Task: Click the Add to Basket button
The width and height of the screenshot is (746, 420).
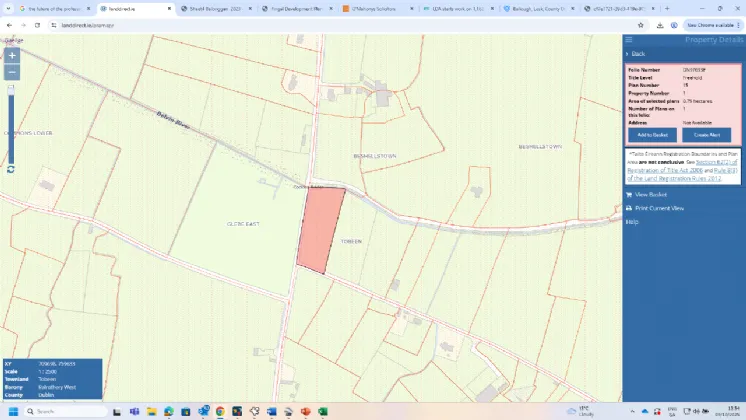Action: 652,134
